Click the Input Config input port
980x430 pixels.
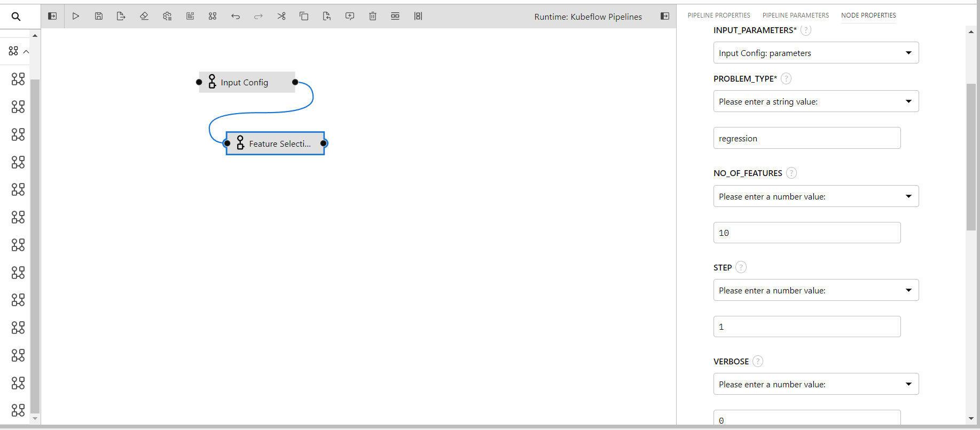[x=199, y=82]
